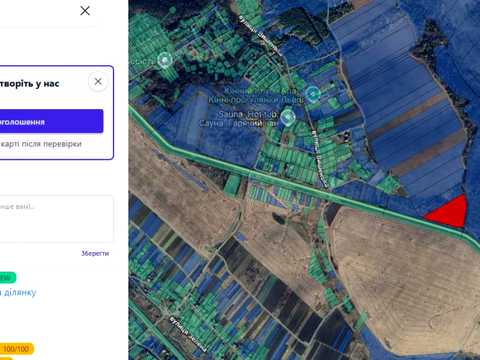Open the 'Sauna' place map marker

(288, 117)
